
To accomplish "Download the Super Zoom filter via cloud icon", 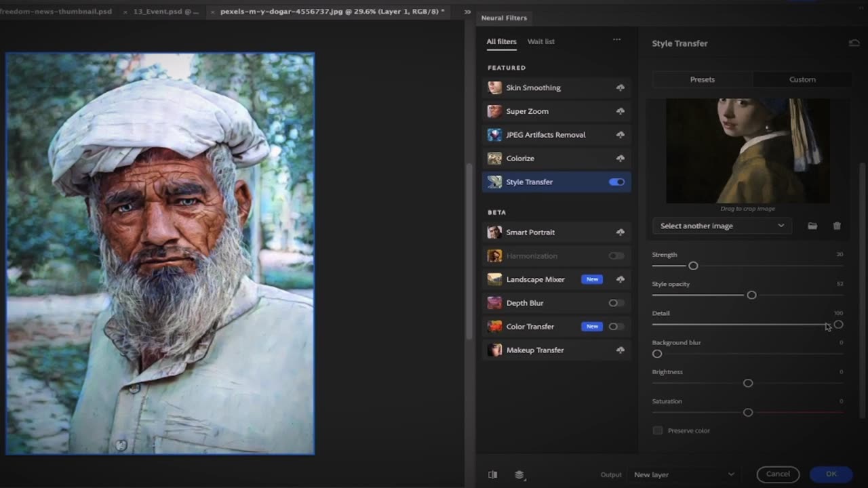I will tap(620, 111).
